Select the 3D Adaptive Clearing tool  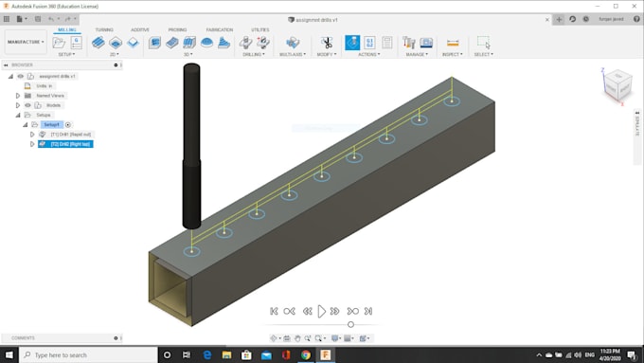[x=154, y=43]
